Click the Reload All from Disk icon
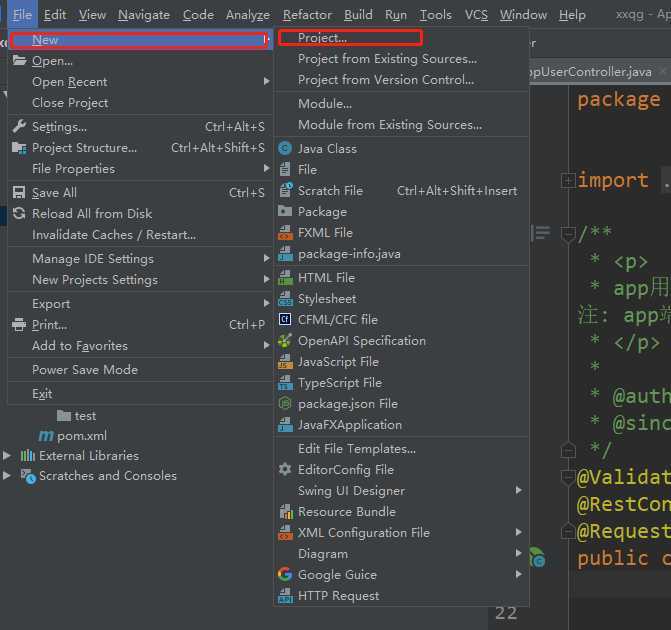Viewport: 671px width, 630px height. [19, 213]
